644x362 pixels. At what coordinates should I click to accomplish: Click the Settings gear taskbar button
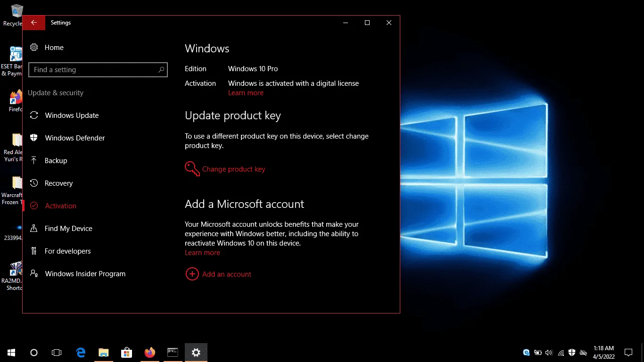(x=196, y=353)
